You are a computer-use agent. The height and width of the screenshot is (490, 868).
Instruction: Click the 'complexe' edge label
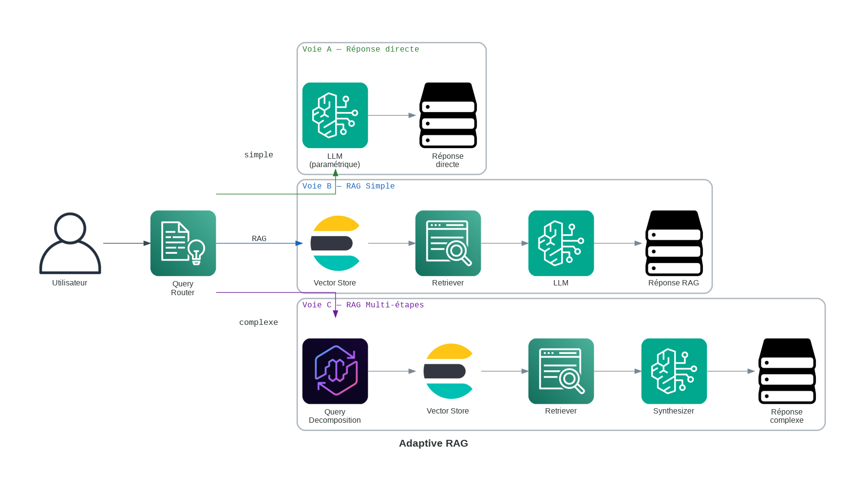click(x=258, y=322)
